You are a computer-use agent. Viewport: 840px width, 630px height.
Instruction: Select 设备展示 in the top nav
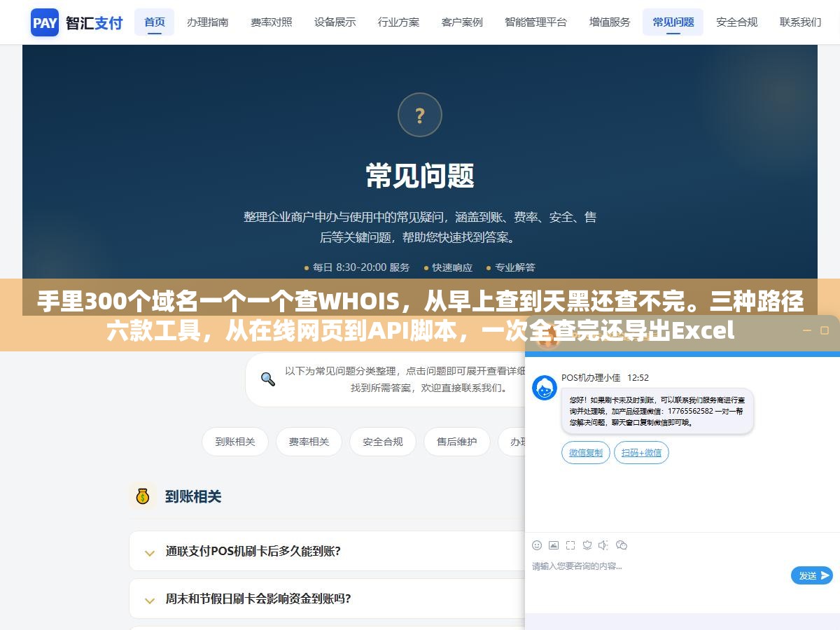click(x=335, y=22)
